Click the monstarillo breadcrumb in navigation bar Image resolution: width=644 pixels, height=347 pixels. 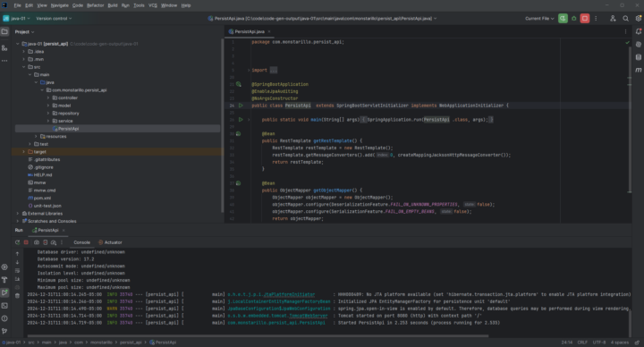click(x=101, y=343)
